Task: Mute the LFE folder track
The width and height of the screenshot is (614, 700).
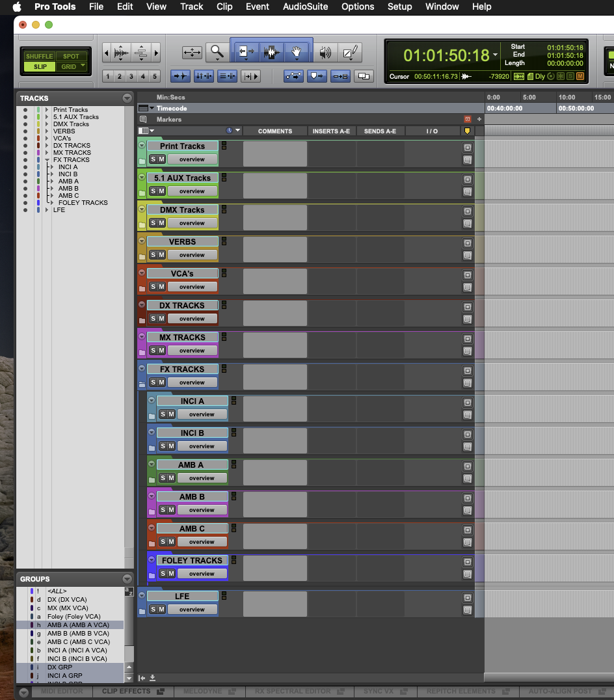Action: click(161, 609)
